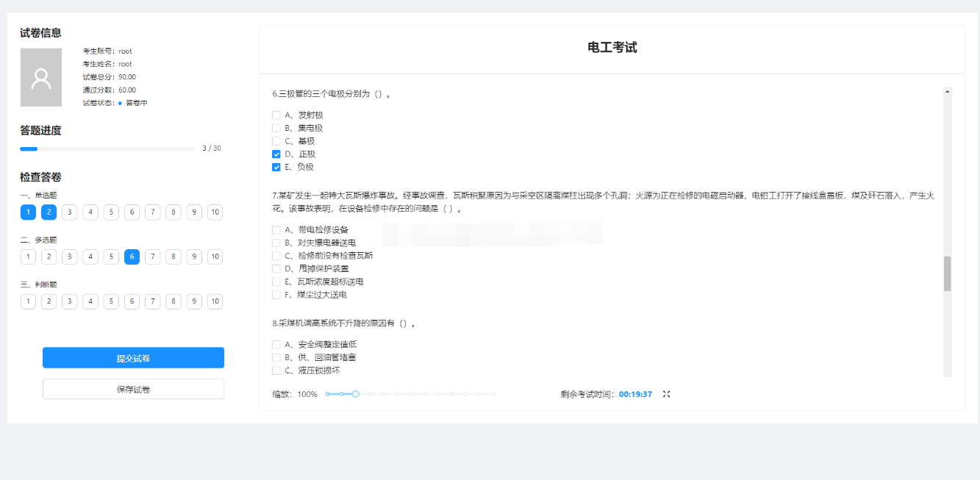The image size is (980, 480).
Task: Check option F 煤尘过大送电
Action: [276, 295]
